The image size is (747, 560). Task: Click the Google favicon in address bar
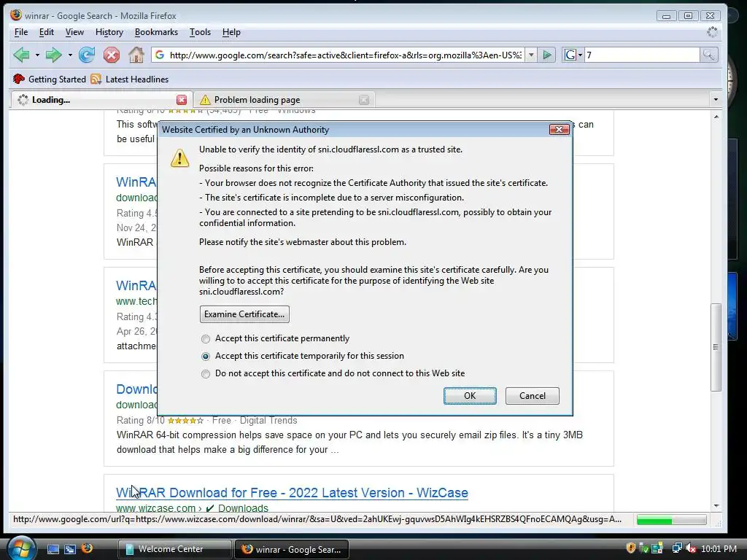pyautogui.click(x=160, y=55)
